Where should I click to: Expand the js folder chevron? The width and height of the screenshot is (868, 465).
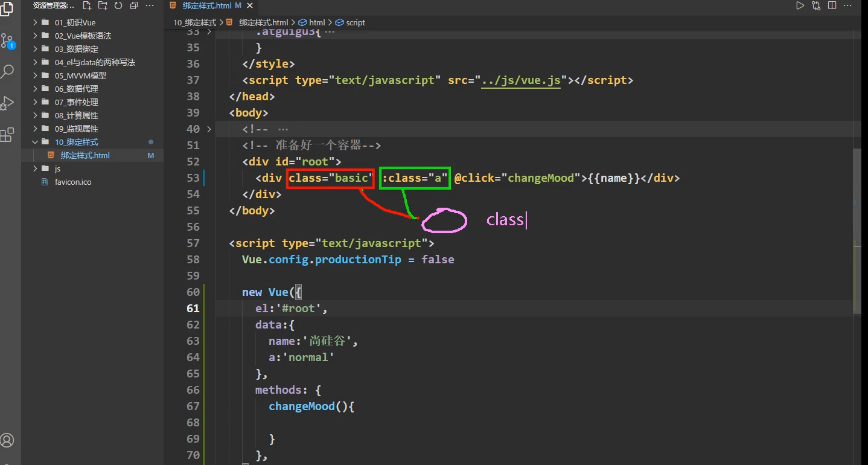(x=35, y=168)
